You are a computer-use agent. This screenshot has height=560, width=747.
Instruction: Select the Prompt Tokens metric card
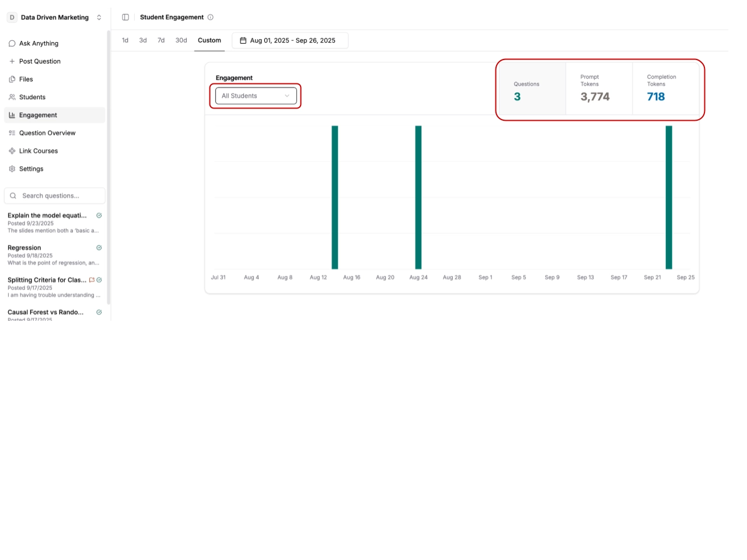pos(599,90)
